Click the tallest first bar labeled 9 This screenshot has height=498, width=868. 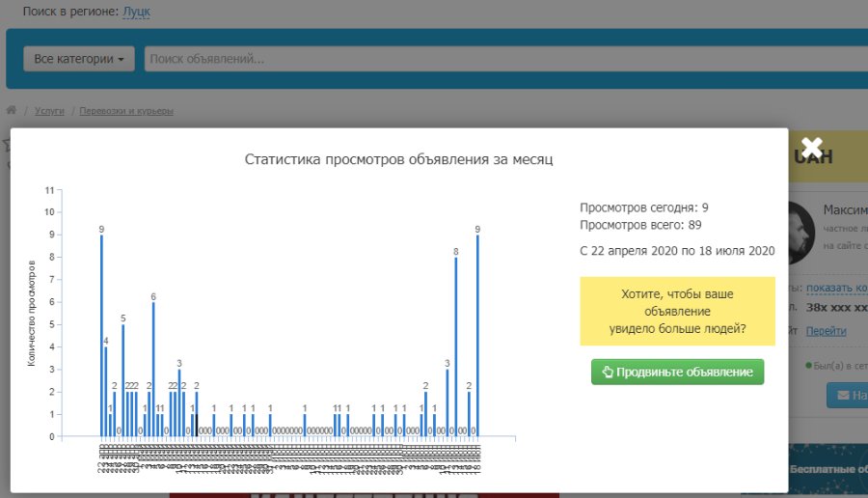101,336
